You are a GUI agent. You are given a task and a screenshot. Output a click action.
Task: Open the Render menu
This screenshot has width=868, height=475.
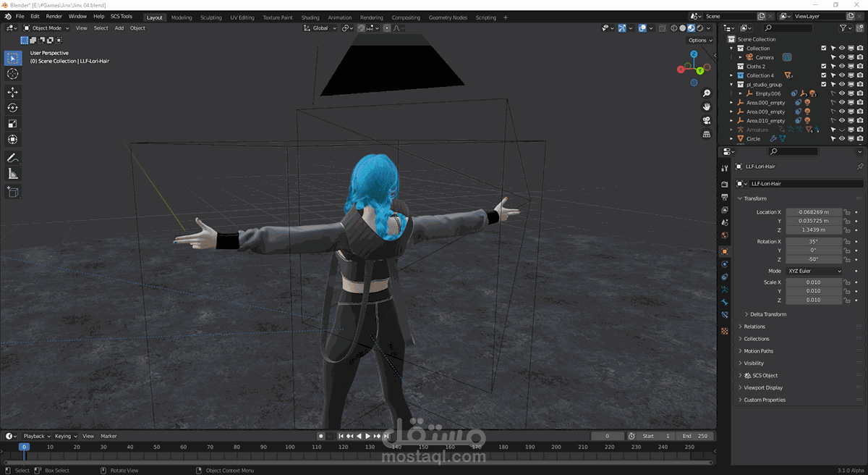pyautogui.click(x=54, y=16)
